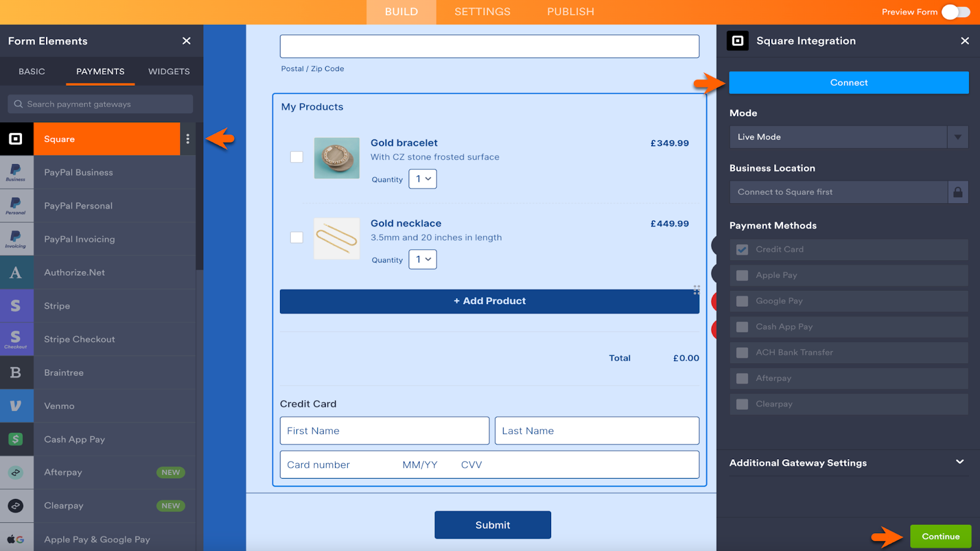Image resolution: width=980 pixels, height=551 pixels.
Task: Click the Square gateway logo icon
Action: (16, 139)
